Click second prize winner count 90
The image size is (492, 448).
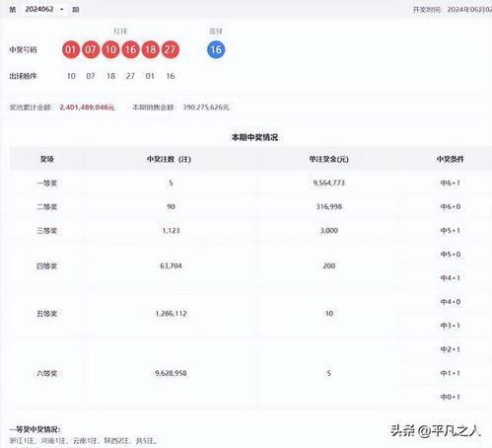[x=171, y=206]
